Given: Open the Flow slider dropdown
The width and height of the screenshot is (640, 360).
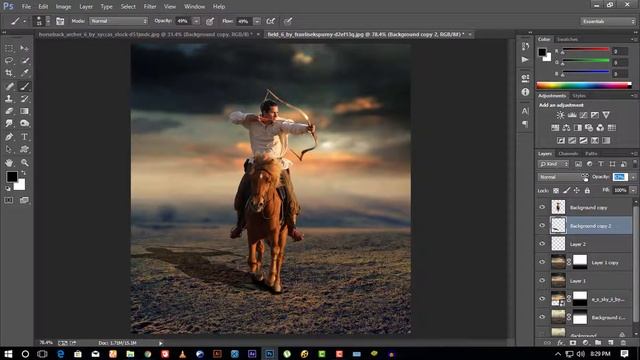Looking at the screenshot, I should (257, 21).
